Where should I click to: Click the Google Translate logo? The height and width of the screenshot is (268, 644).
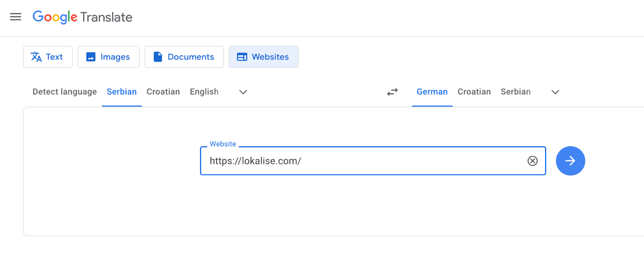[83, 17]
